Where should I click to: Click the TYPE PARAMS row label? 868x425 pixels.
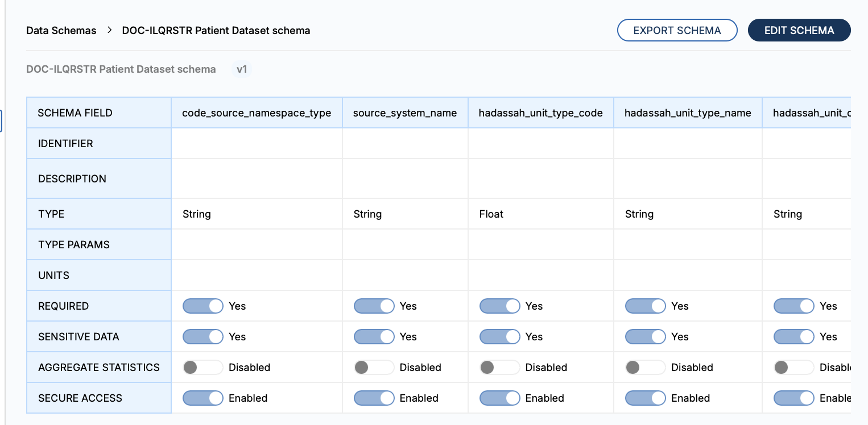pos(99,245)
